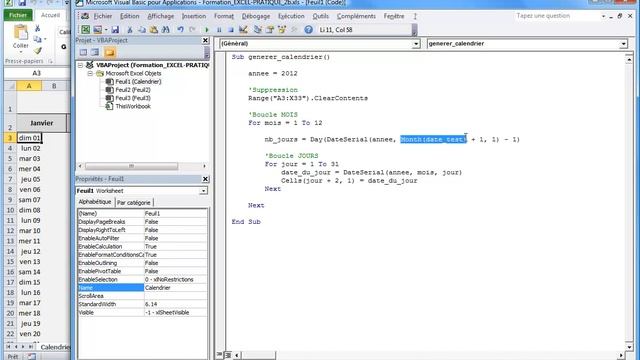Open the (Général) object dropdown

click(x=416, y=44)
